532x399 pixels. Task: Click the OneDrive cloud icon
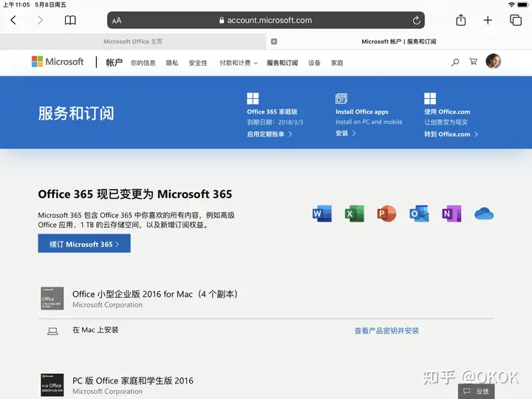coord(484,214)
